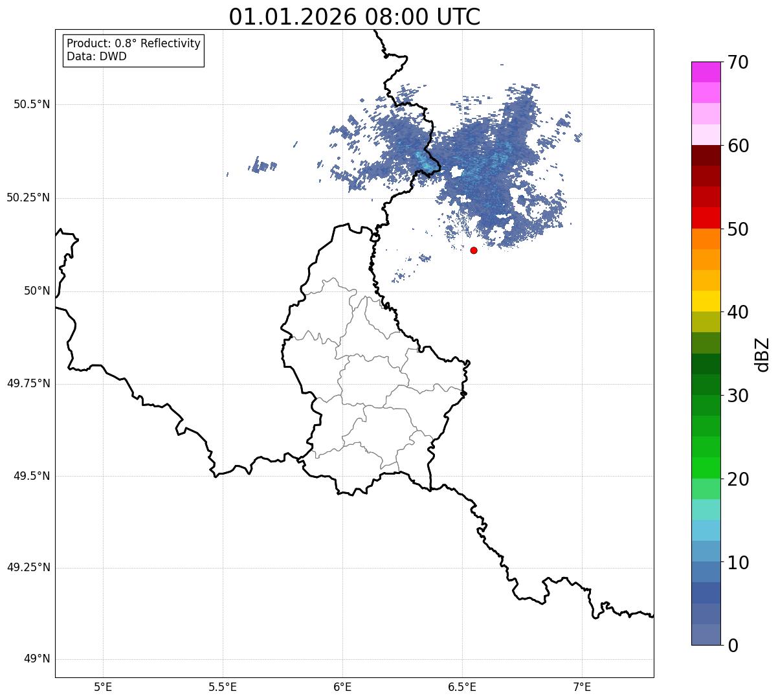Click the latitude label '49.25°N'

click(x=28, y=567)
